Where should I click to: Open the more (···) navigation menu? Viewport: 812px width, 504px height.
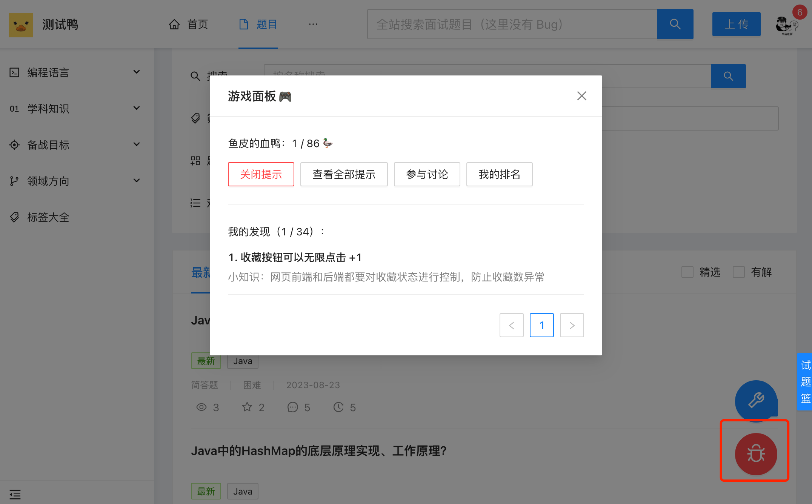point(313,25)
